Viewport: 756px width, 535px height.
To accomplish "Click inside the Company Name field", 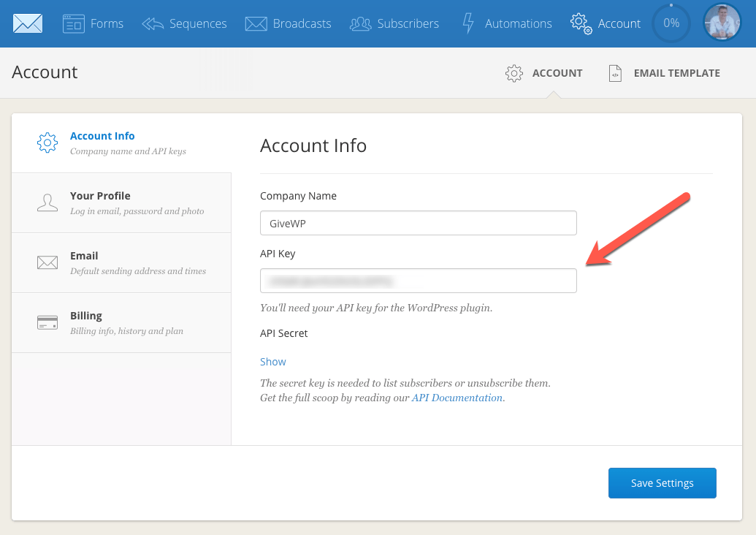I will pos(418,222).
